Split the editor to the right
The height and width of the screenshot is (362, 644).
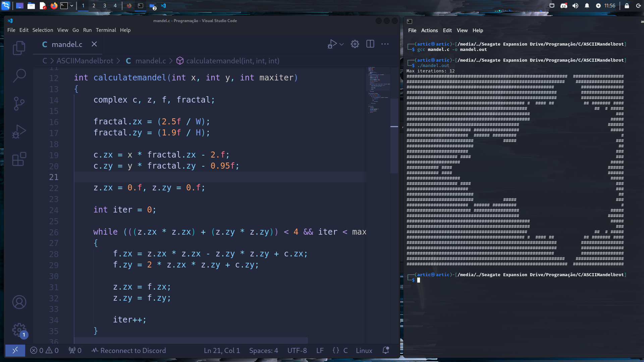(x=370, y=44)
